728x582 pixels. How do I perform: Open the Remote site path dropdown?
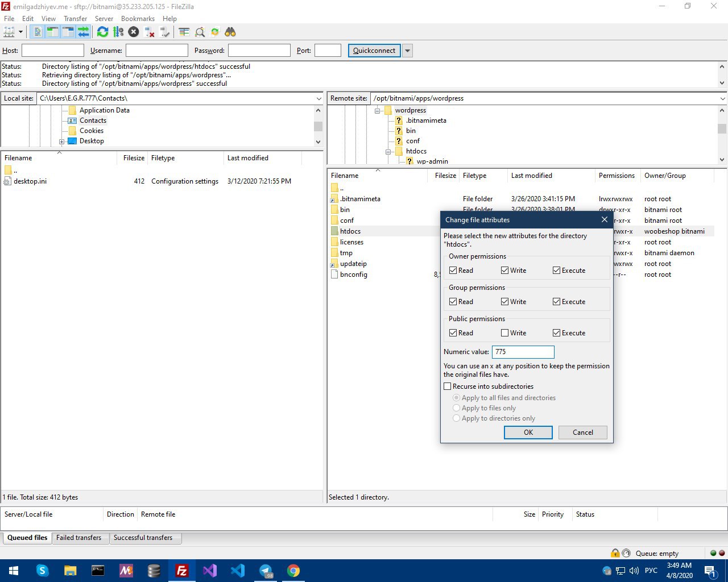tap(722, 98)
